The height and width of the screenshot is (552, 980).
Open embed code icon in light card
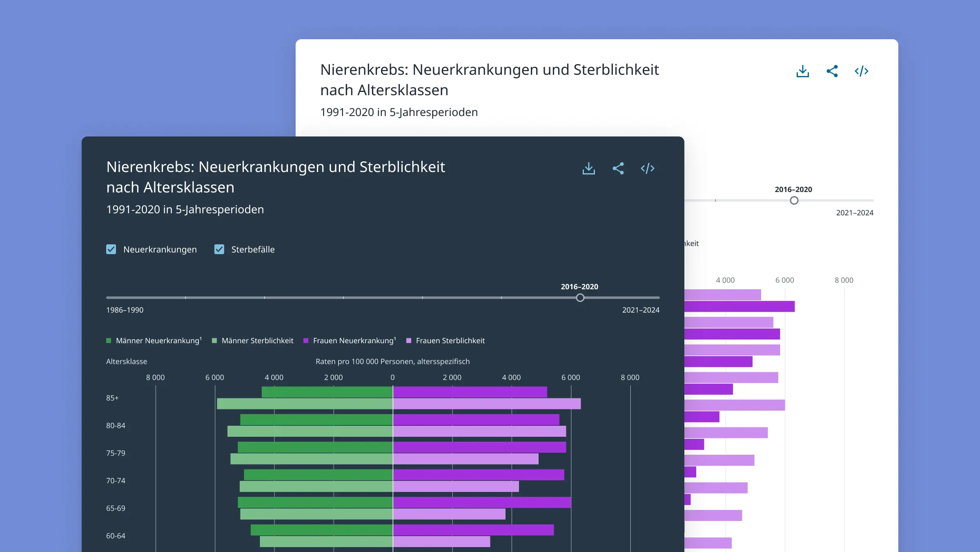[861, 71]
